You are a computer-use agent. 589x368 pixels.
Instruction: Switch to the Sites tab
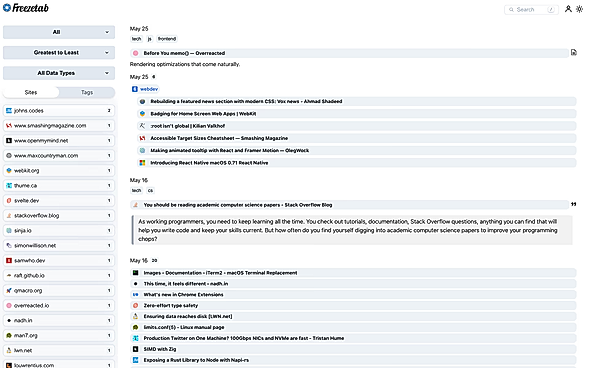[x=31, y=92]
